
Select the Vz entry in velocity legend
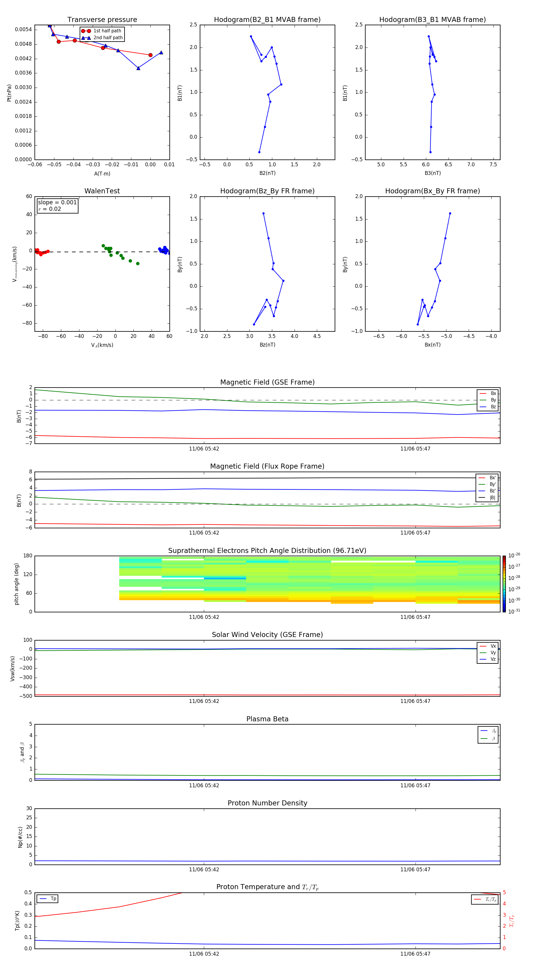tap(488, 659)
